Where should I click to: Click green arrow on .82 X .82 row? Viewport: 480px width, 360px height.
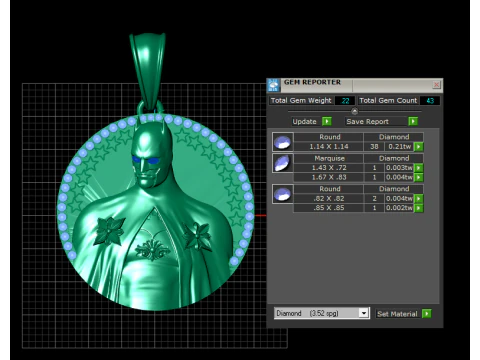point(419,199)
